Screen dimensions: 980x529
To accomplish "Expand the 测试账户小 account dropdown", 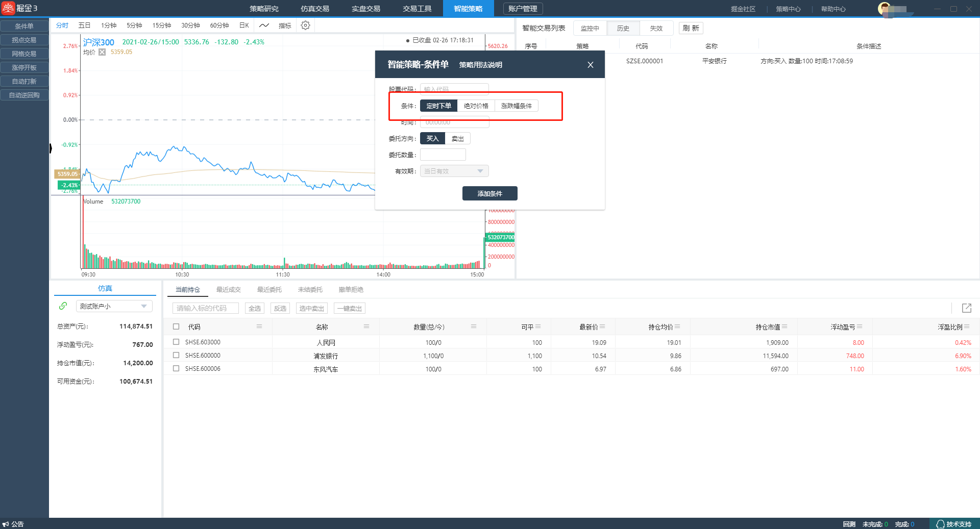I will [144, 306].
